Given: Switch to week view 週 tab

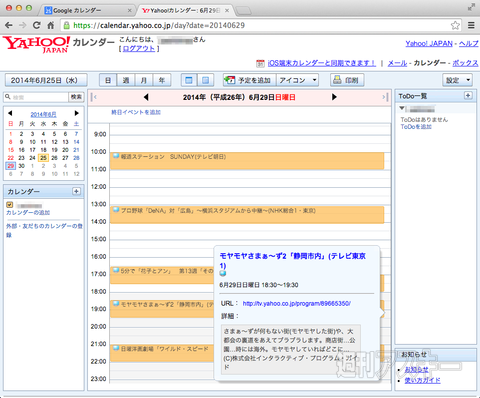Looking at the screenshot, I should pos(126,80).
